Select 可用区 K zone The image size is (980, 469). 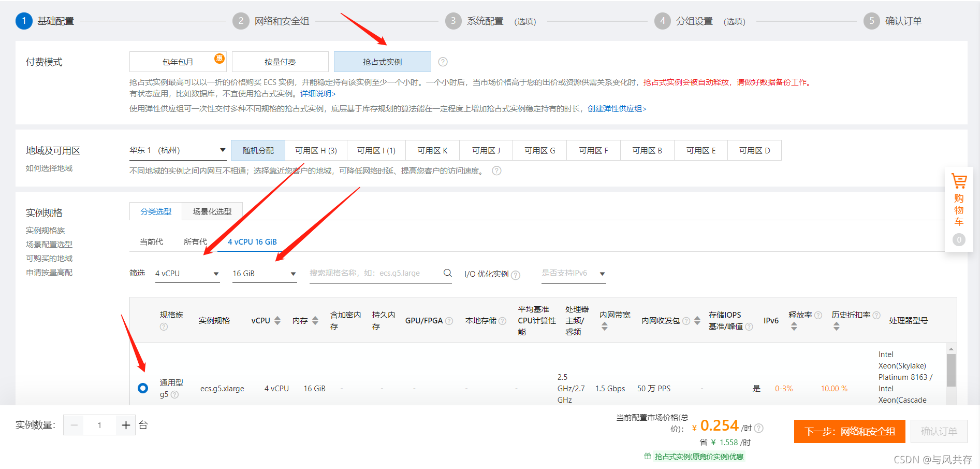tap(433, 150)
